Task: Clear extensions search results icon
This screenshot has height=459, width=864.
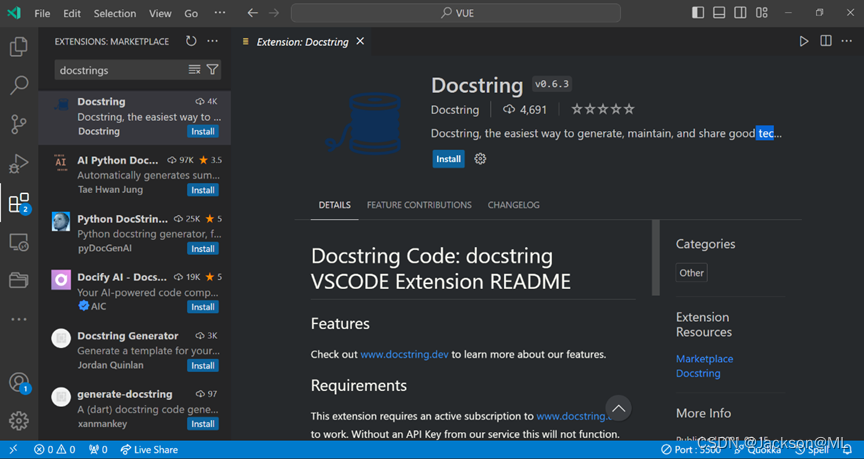Action: pos(195,69)
